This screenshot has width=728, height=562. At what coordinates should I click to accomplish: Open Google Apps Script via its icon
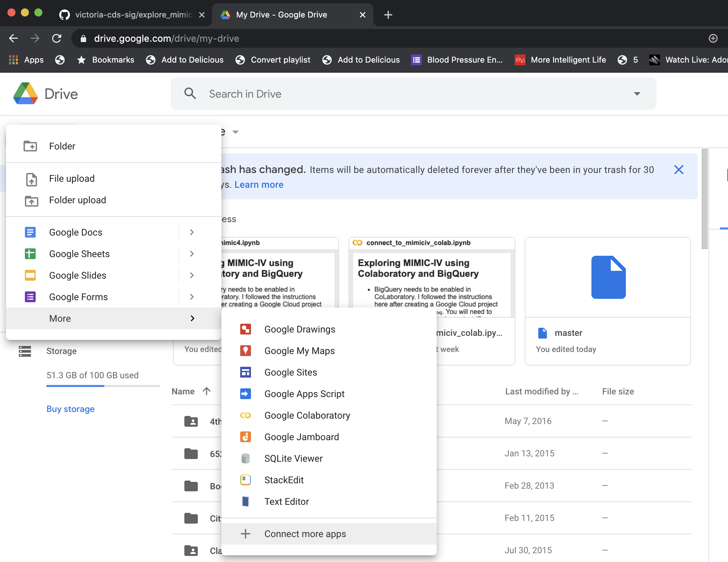pos(245,394)
